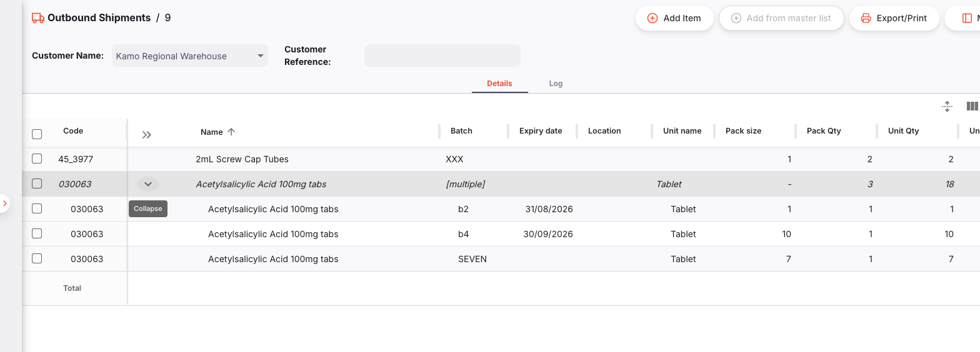The width and height of the screenshot is (980, 352).
Task: Check the 45_3977 row checkbox
Action: 37,159
